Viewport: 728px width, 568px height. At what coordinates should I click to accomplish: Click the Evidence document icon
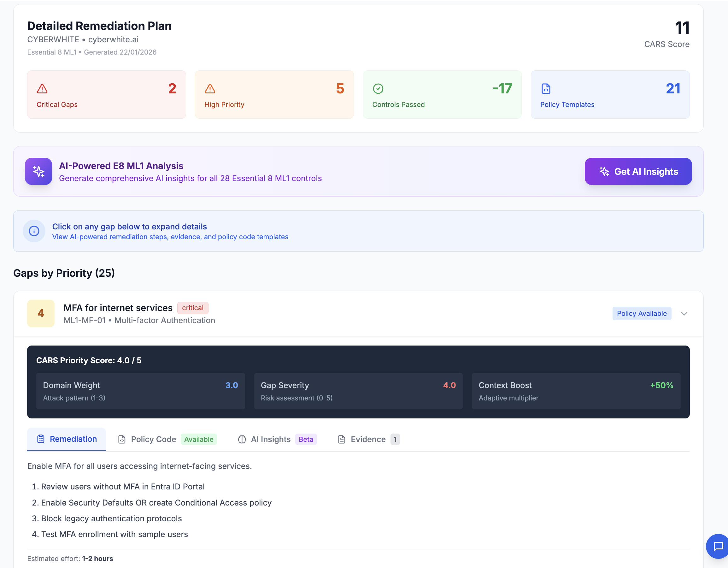342,439
